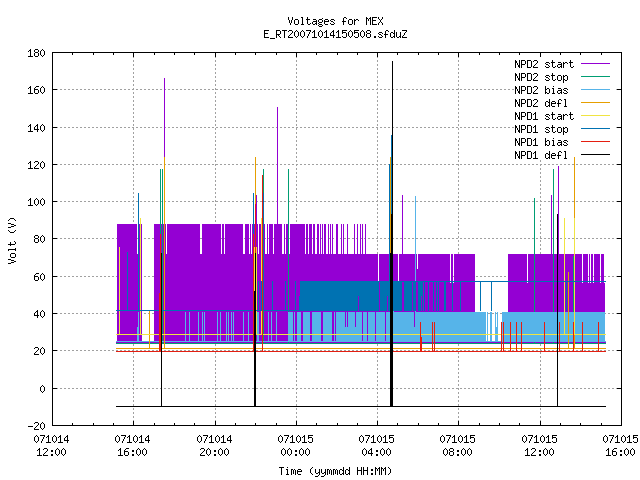Click the tall black NPD1 defl spike near 04:00
The height and width of the screenshot is (480, 640).
tap(392, 233)
